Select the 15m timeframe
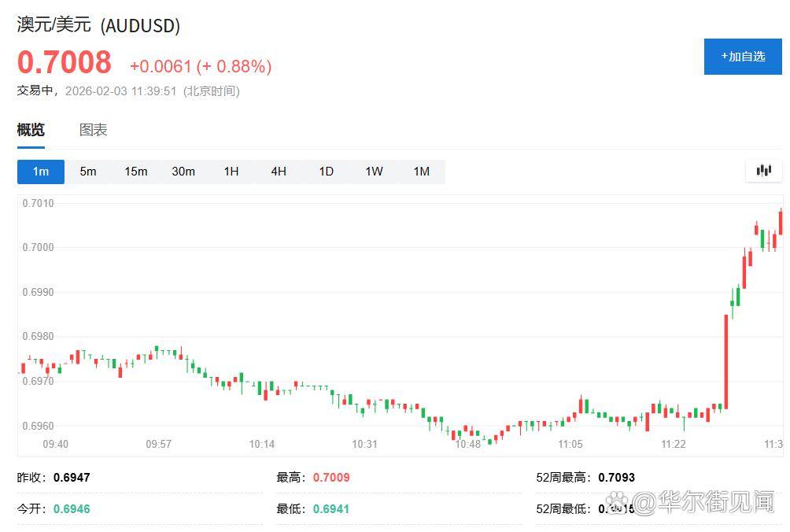 pyautogui.click(x=135, y=172)
